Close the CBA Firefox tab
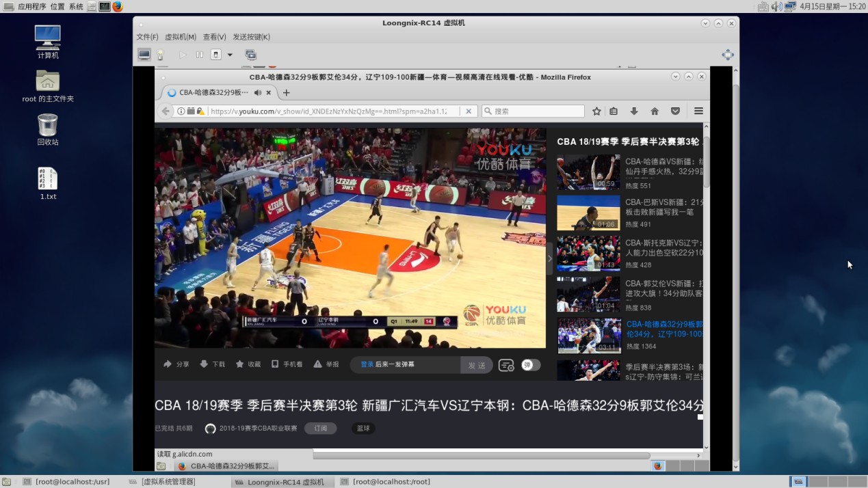The image size is (868, 488). point(269,92)
